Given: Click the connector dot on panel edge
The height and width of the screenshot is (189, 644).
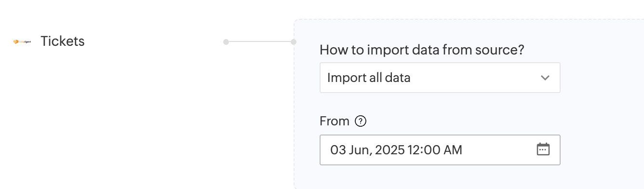Looking at the screenshot, I should 293,42.
